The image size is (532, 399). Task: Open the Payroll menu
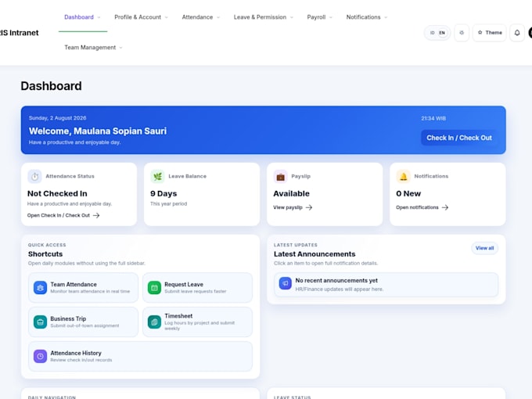(316, 17)
